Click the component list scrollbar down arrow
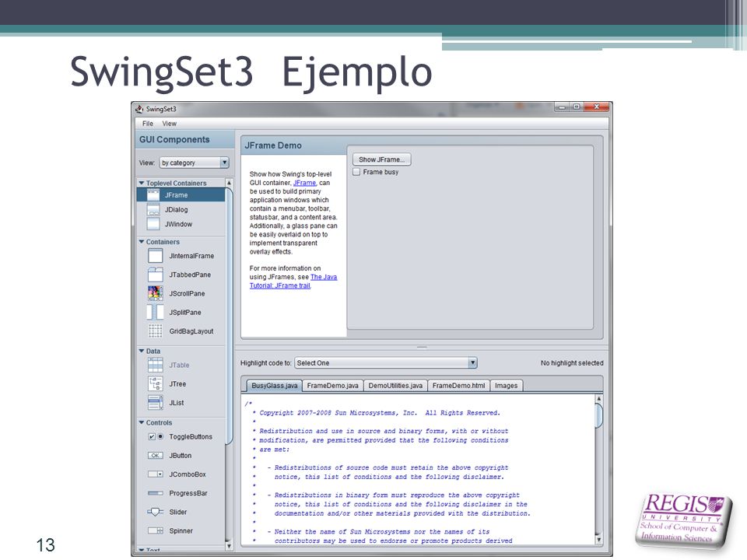The image size is (747, 560). [229, 546]
